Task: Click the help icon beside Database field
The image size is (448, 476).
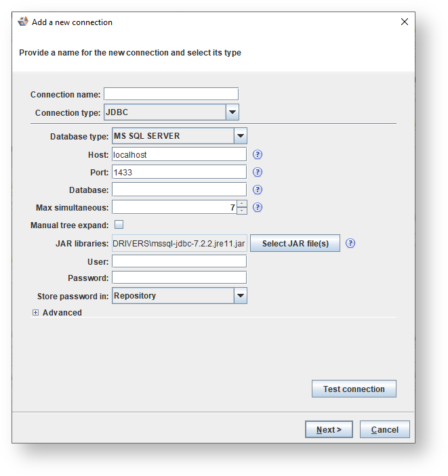Action: 258,190
